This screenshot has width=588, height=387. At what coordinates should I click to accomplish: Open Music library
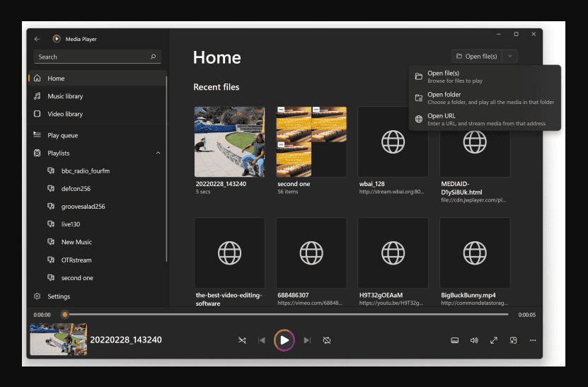[98, 96]
